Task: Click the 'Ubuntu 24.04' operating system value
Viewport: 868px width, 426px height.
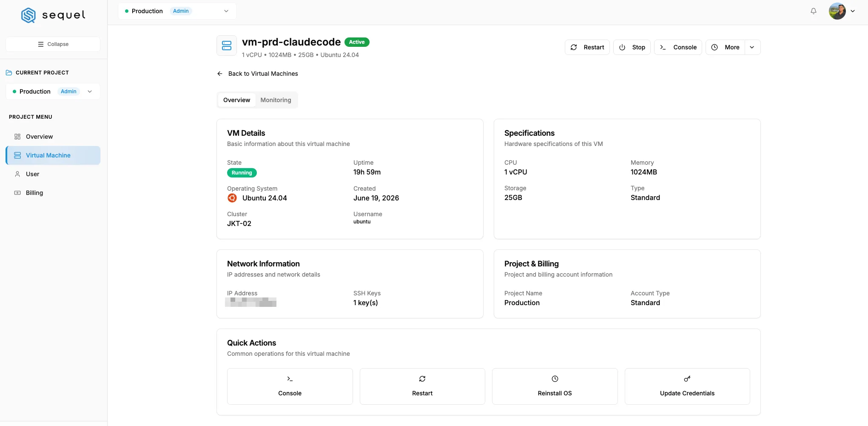Action: [x=265, y=198]
